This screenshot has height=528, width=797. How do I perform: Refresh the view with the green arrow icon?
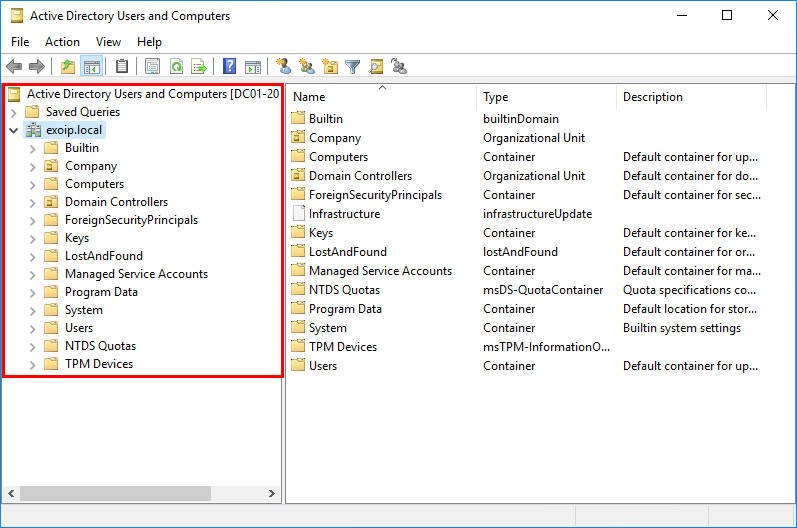pos(176,67)
